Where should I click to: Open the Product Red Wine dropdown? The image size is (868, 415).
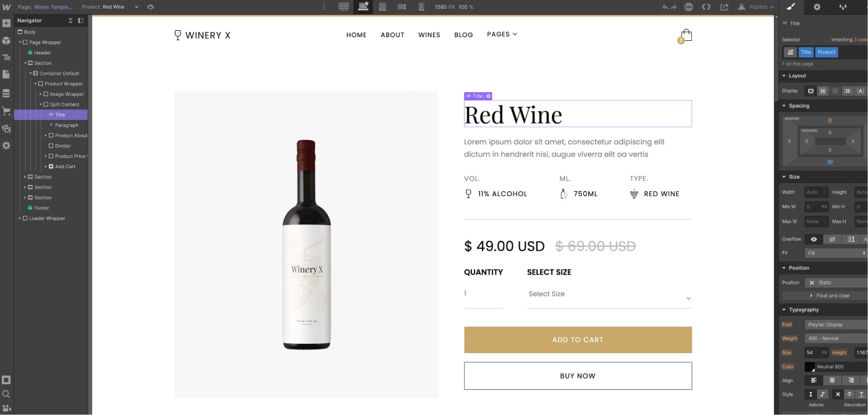click(121, 7)
